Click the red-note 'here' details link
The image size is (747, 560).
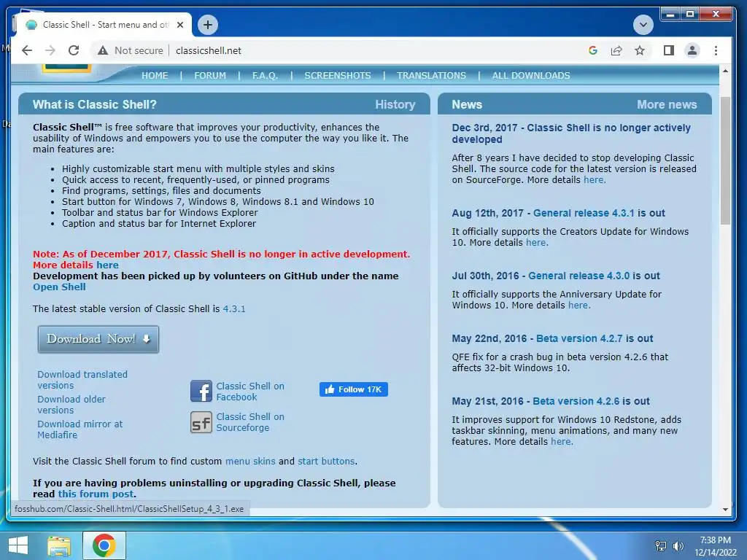click(x=108, y=265)
